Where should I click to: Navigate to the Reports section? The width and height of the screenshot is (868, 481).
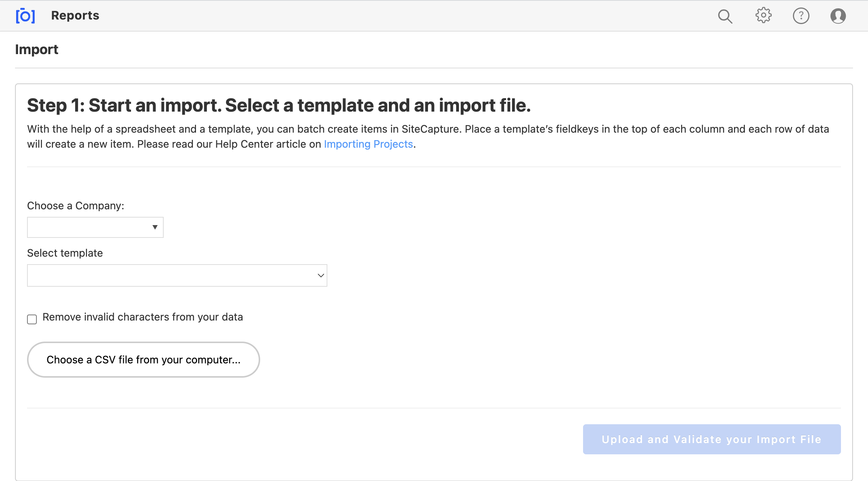point(74,15)
